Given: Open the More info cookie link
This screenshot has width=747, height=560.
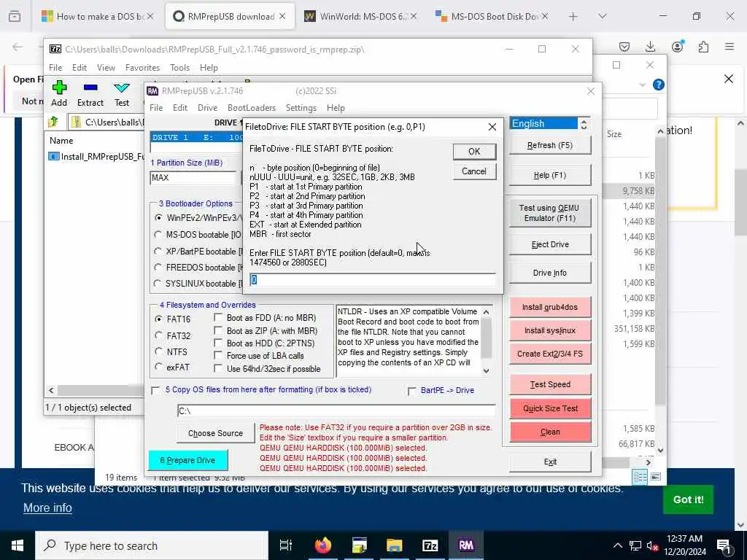Looking at the screenshot, I should (47, 507).
